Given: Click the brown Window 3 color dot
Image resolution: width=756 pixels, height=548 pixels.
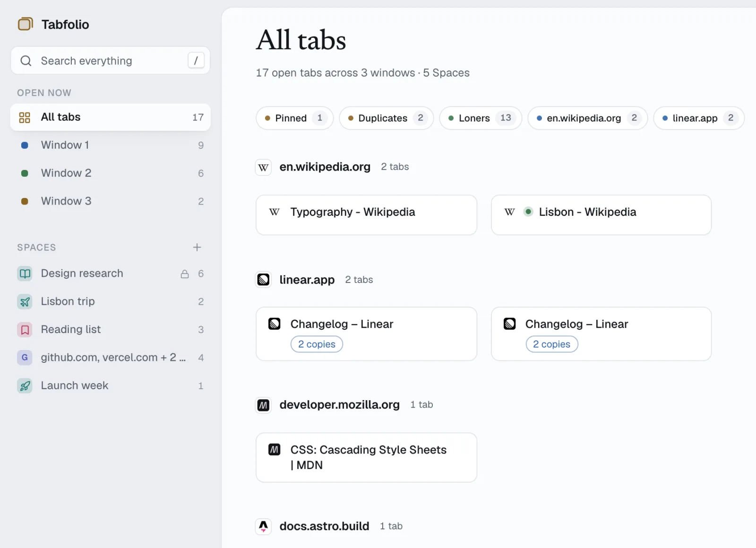Looking at the screenshot, I should pyautogui.click(x=25, y=201).
